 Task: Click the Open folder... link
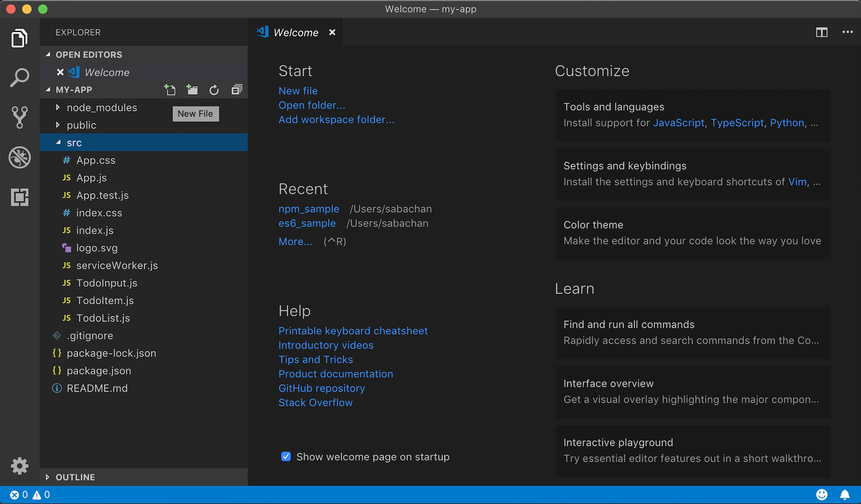click(312, 105)
